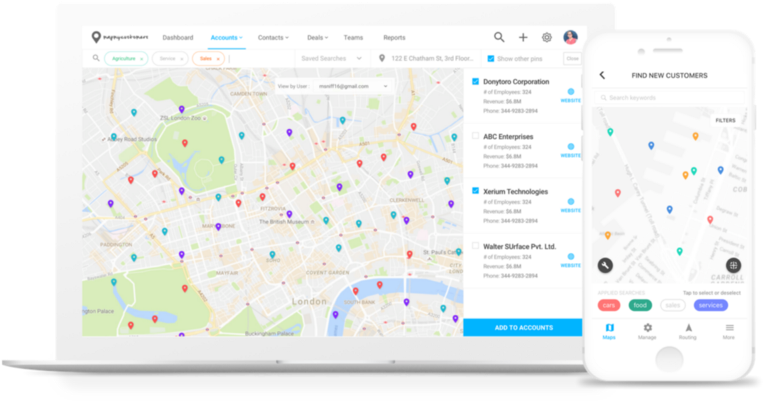Remove the Sales filter tag
Image resolution: width=763 pixels, height=401 pixels.
tap(218, 59)
